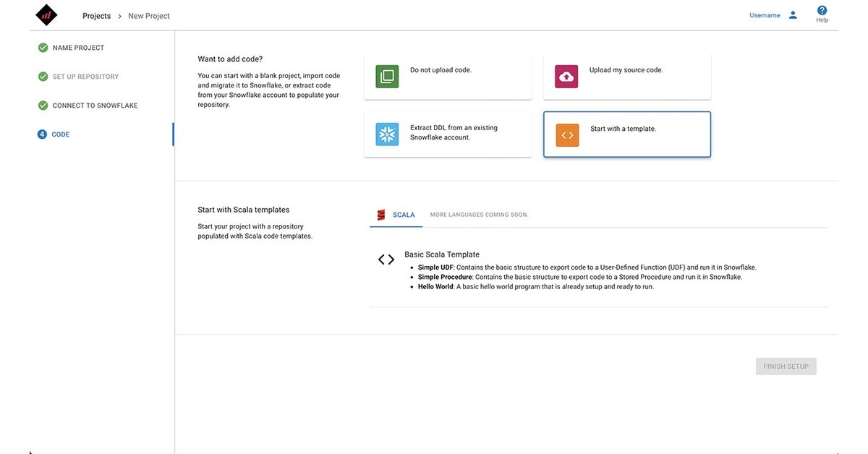Switch to the SCALA tab
The height and width of the screenshot is (454, 868).
click(x=403, y=214)
